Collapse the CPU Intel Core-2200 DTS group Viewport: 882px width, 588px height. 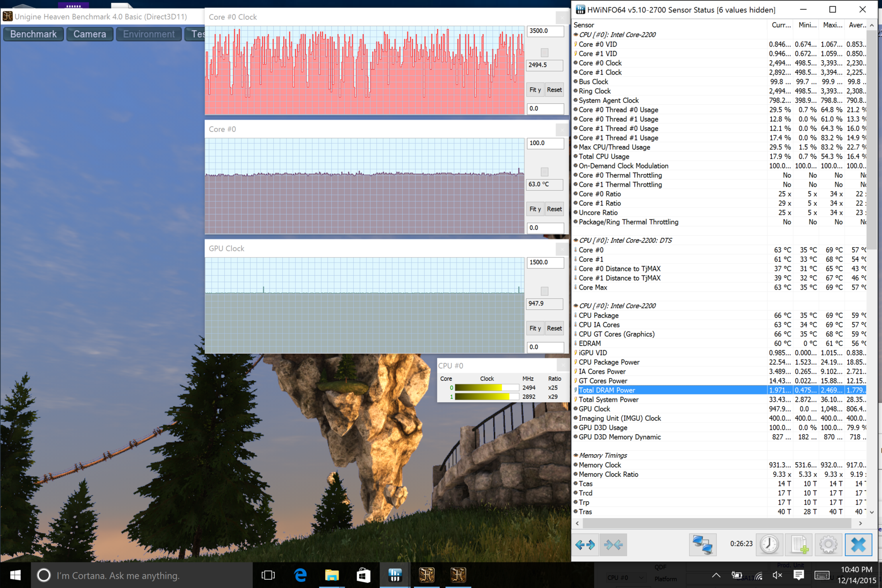click(x=576, y=241)
